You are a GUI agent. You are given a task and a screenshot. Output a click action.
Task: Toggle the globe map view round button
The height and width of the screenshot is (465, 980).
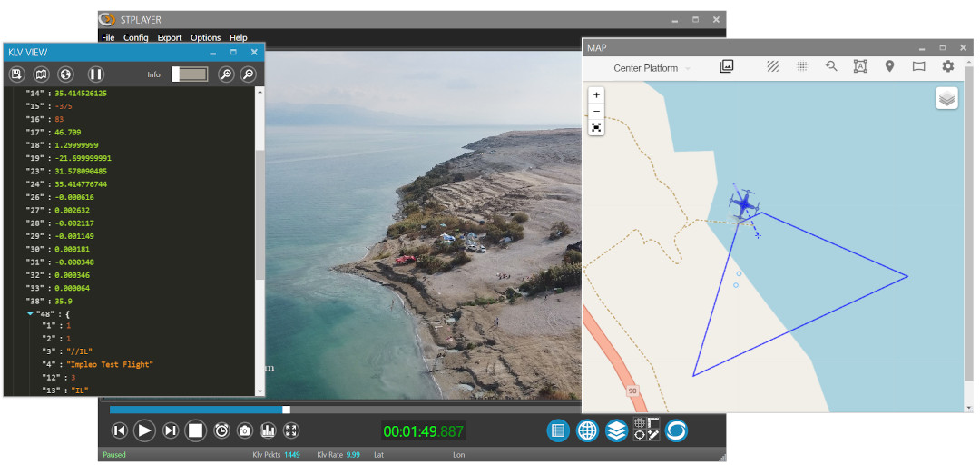(x=587, y=430)
